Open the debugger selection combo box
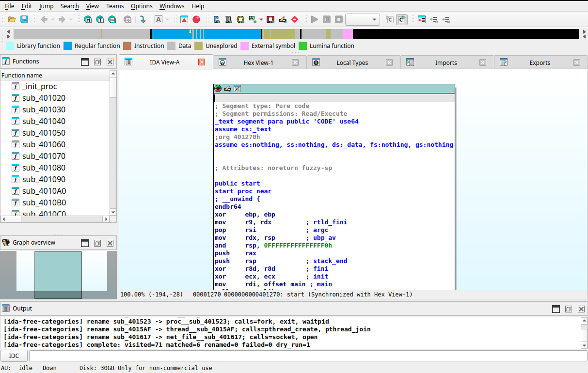Image resolution: width=588 pixels, height=373 pixels. (363, 19)
